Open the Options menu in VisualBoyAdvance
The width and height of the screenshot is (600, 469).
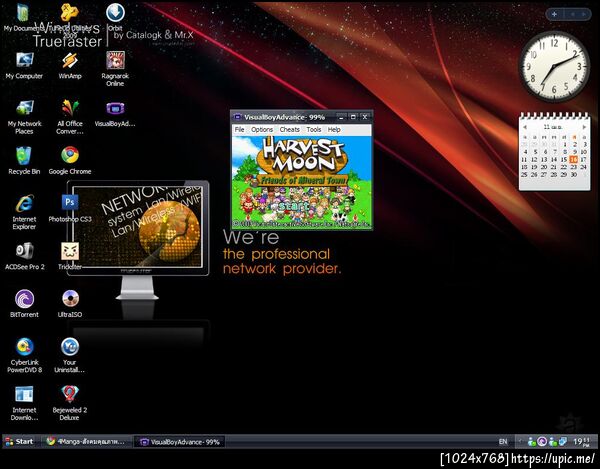(x=262, y=130)
